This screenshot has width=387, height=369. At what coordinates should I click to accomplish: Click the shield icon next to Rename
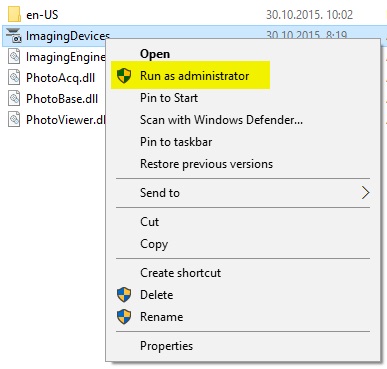click(124, 317)
